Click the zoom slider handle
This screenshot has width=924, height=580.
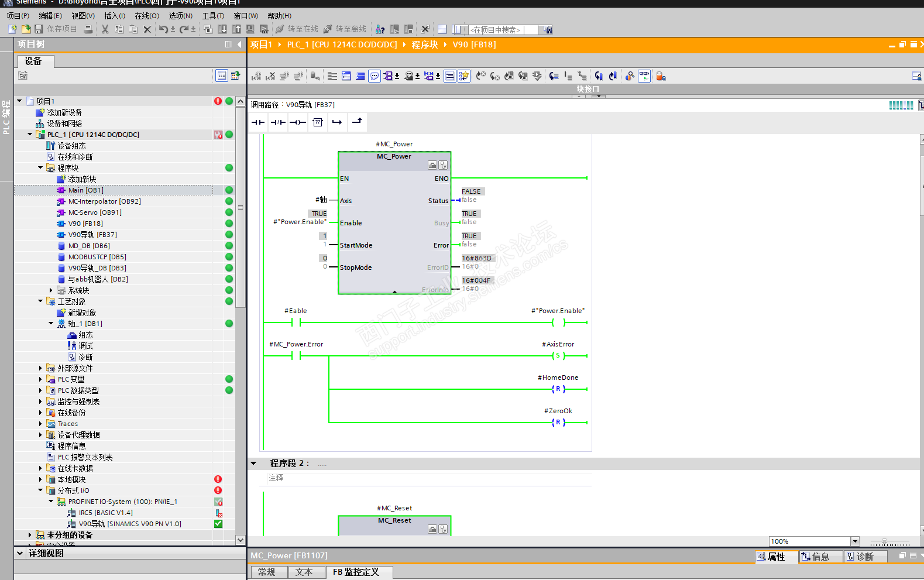[884, 542]
